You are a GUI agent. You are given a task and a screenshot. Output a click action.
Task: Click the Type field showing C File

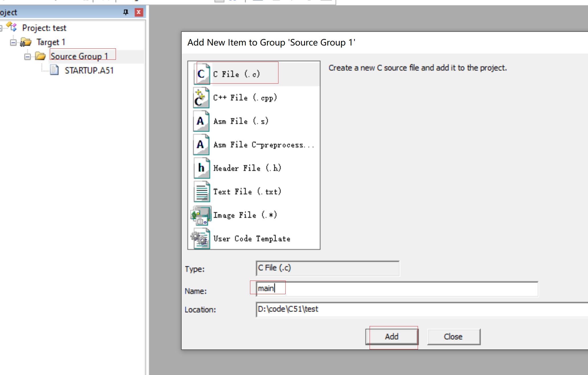tap(327, 268)
